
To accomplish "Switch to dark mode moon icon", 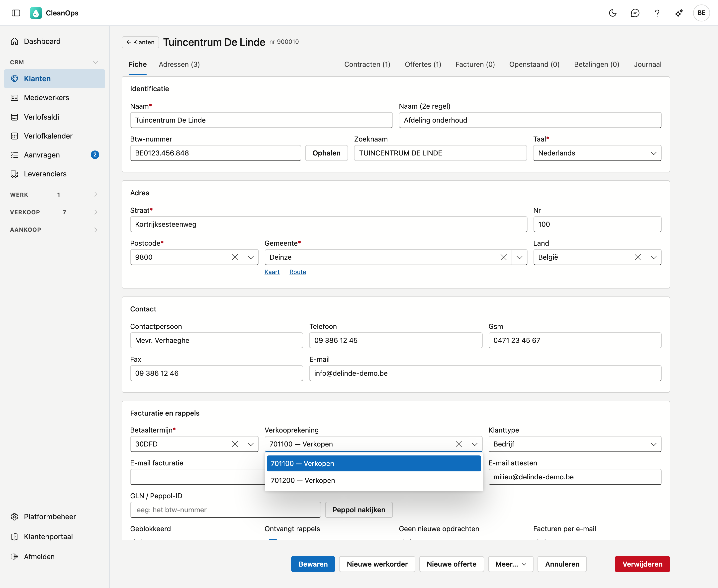I will point(613,13).
